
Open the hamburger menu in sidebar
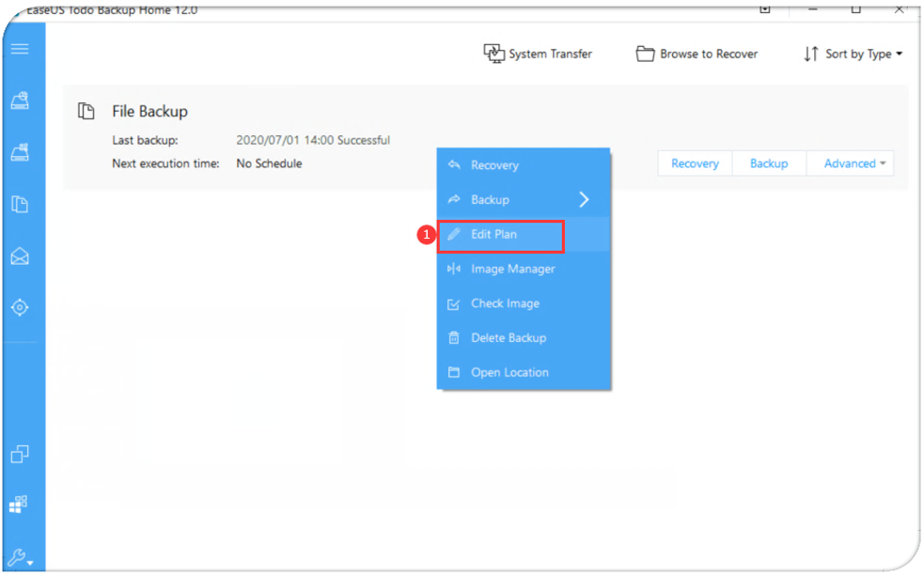click(20, 49)
